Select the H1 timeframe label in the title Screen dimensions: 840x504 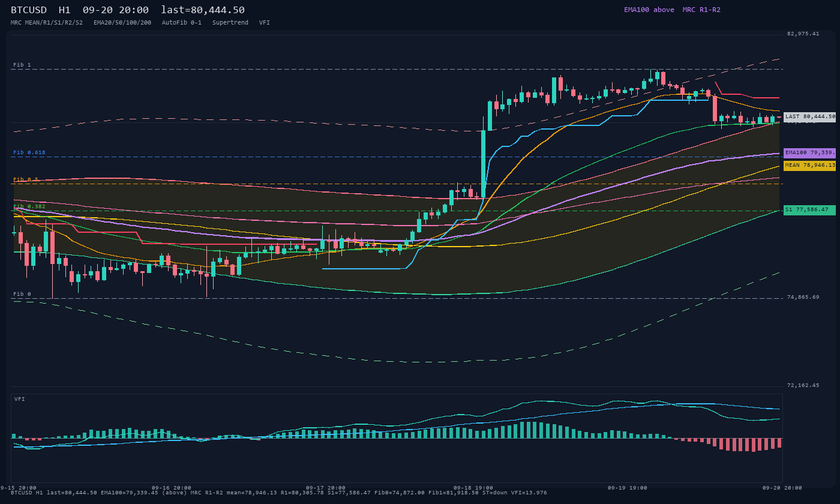(x=65, y=10)
